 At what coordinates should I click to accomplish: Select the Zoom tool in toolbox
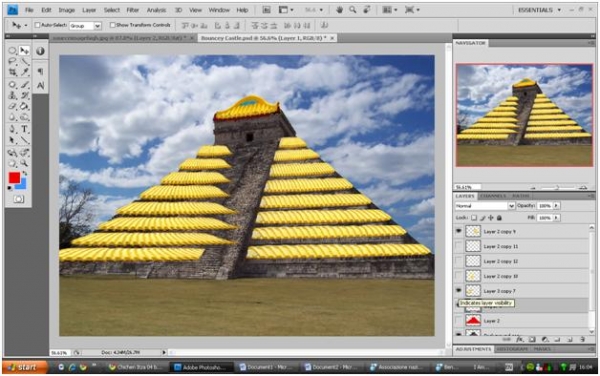(x=25, y=163)
